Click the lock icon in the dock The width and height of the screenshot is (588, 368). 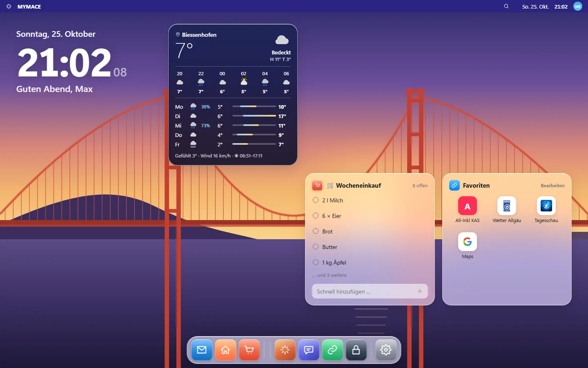click(356, 350)
